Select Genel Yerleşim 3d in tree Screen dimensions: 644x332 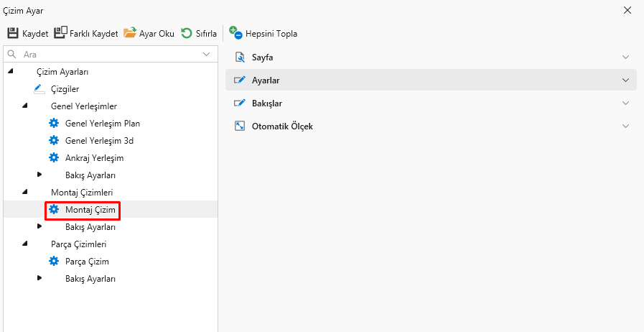[99, 141]
